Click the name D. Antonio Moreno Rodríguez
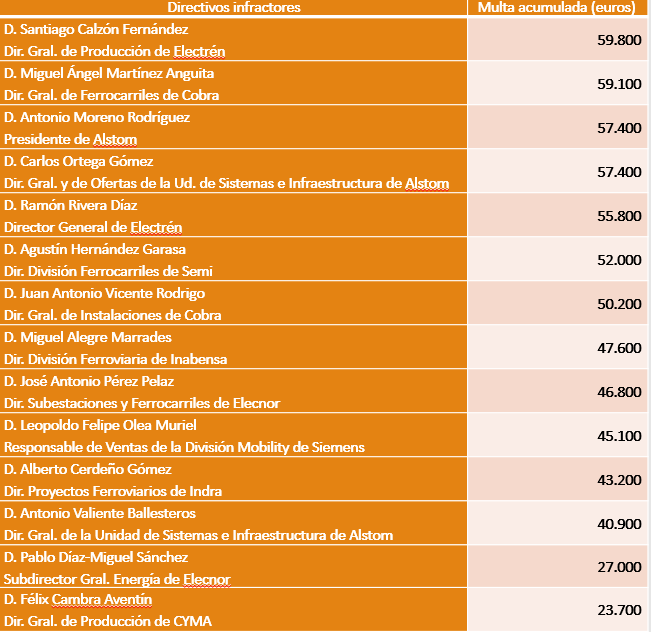 click(x=97, y=118)
